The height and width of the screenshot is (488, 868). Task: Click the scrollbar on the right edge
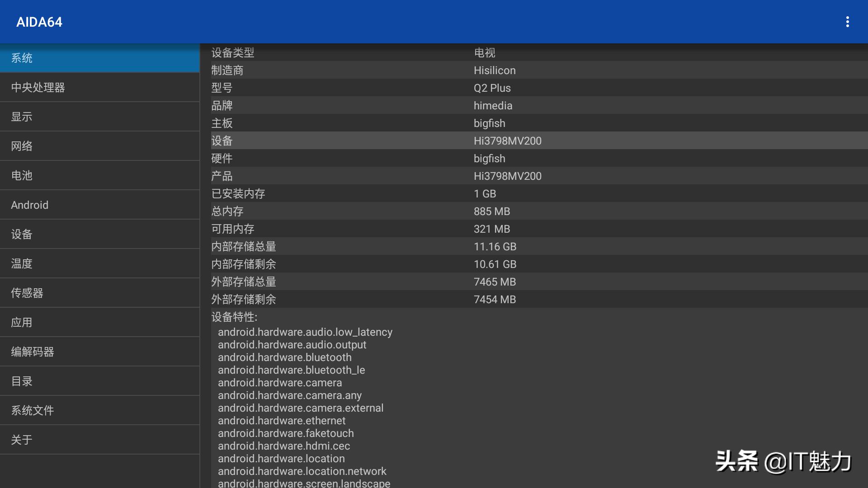pos(865,136)
